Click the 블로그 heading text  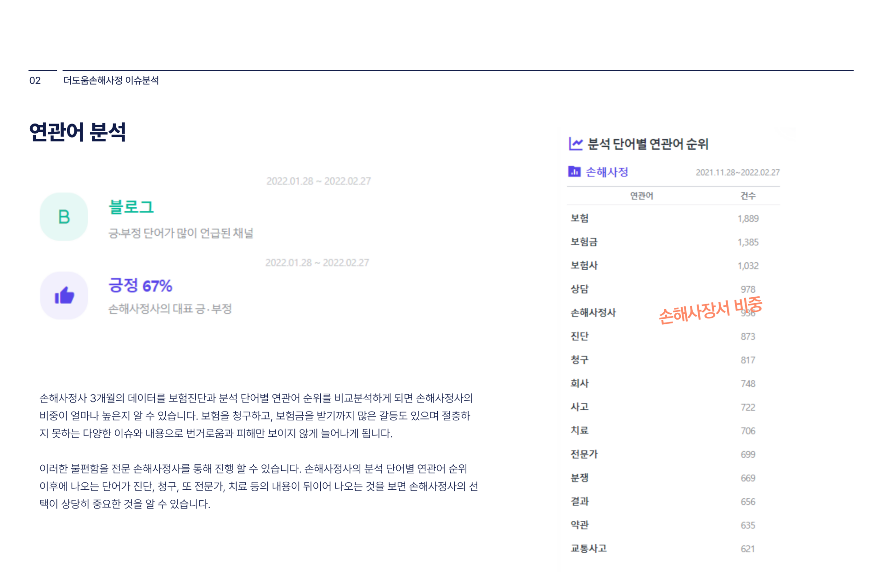pyautogui.click(x=131, y=207)
